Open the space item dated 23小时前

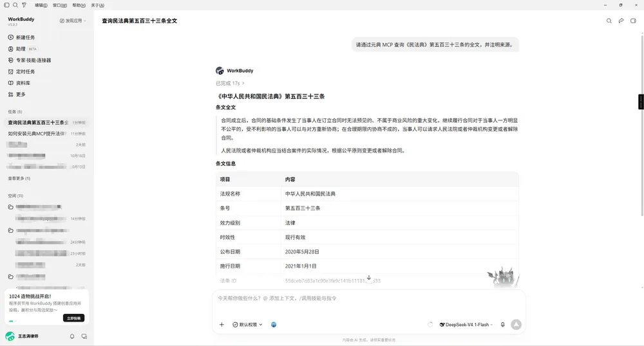pos(50,253)
